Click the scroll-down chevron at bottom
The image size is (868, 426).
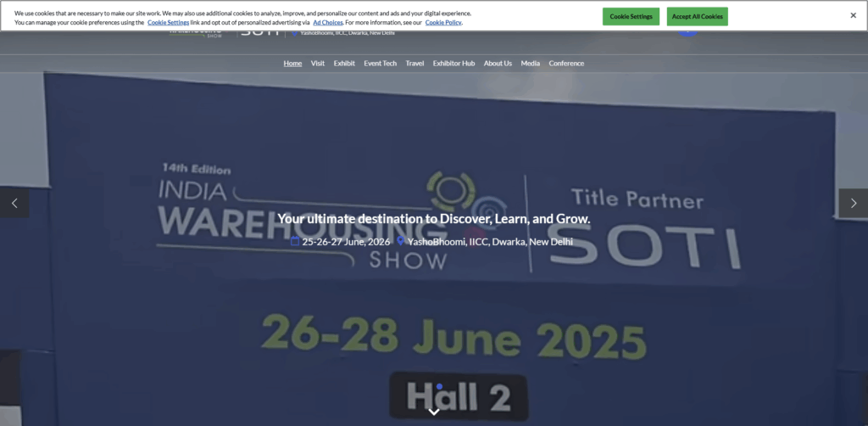[434, 412]
